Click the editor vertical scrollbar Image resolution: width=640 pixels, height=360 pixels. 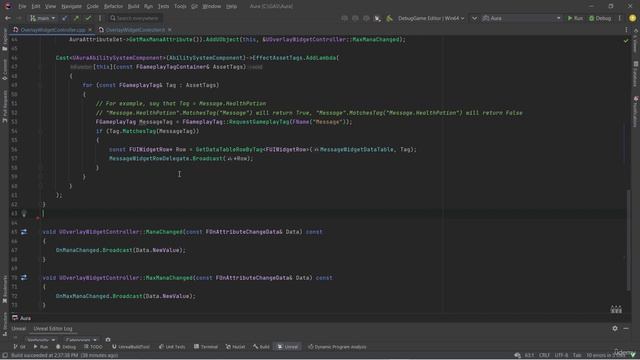click(x=628, y=241)
